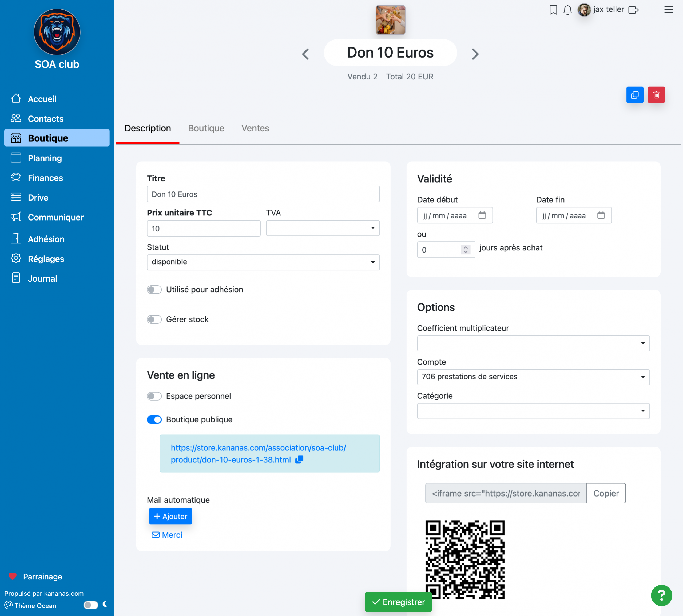683x616 pixels.
Task: Click the red trash delete icon
Action: [656, 95]
